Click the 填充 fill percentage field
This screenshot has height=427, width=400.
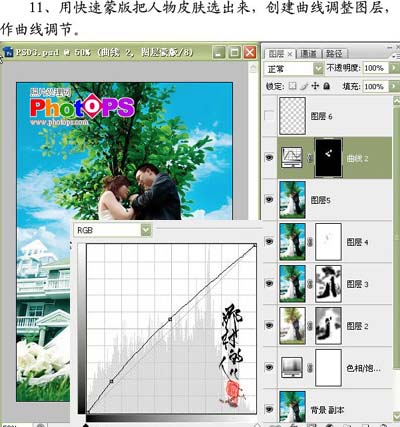click(376, 86)
